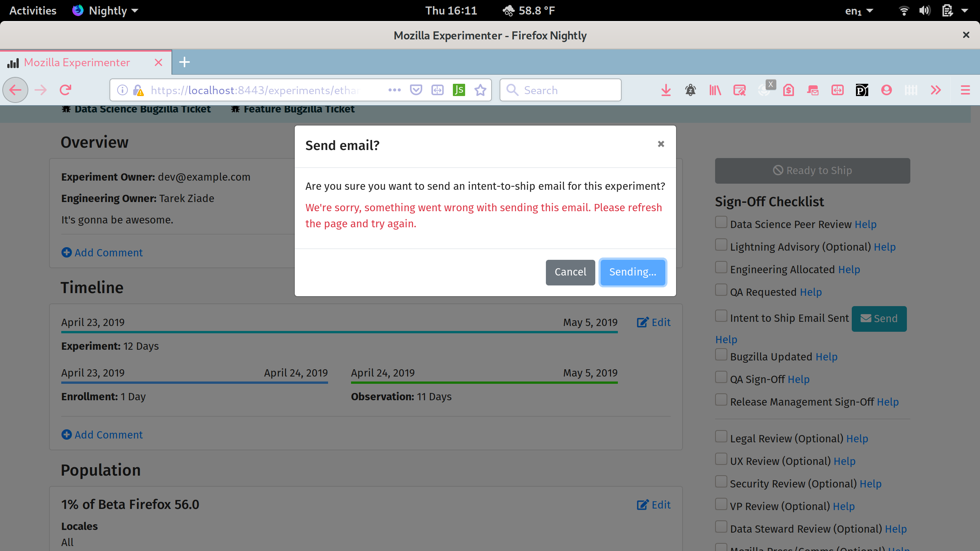Check the Security Review (Optional) checkbox
980x551 pixels.
721,482
